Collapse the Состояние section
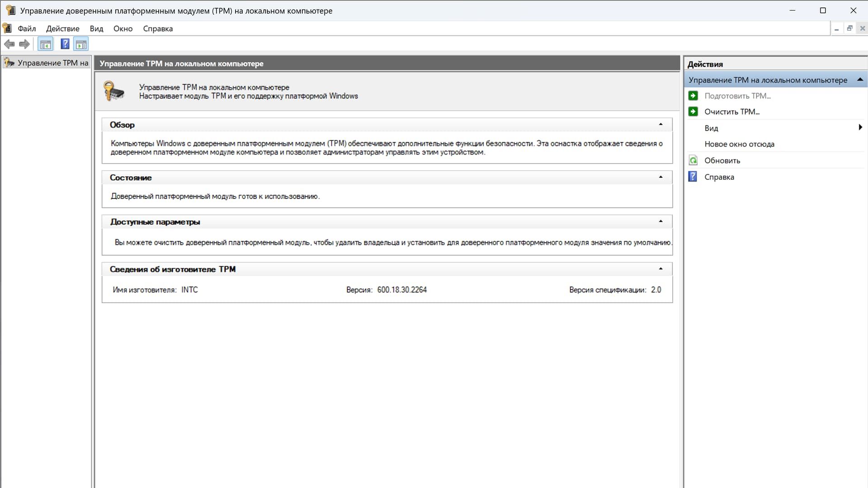The height and width of the screenshot is (488, 868). [x=660, y=177]
